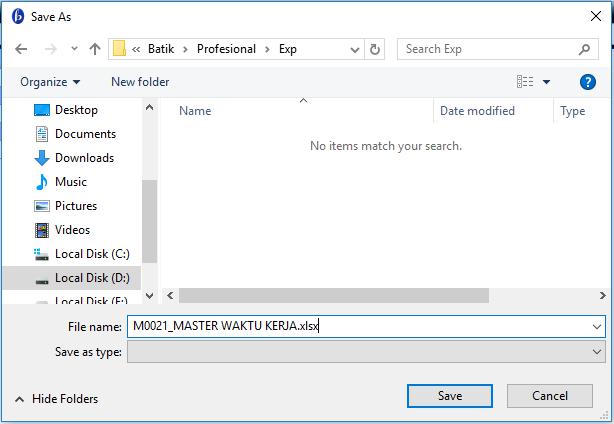Click the Cancel button
Viewport: 614px width, 424px height.
tap(550, 396)
